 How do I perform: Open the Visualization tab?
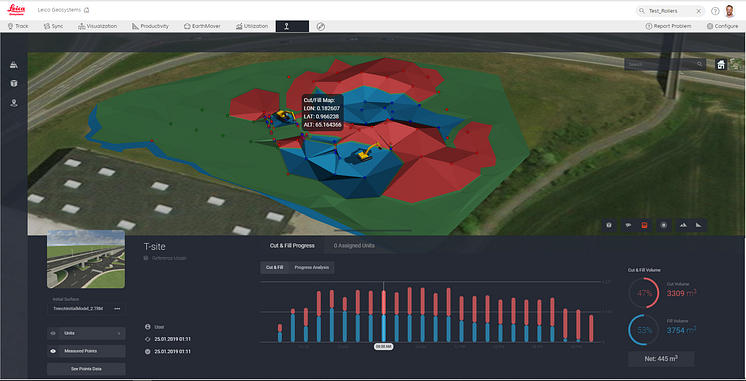pos(98,26)
